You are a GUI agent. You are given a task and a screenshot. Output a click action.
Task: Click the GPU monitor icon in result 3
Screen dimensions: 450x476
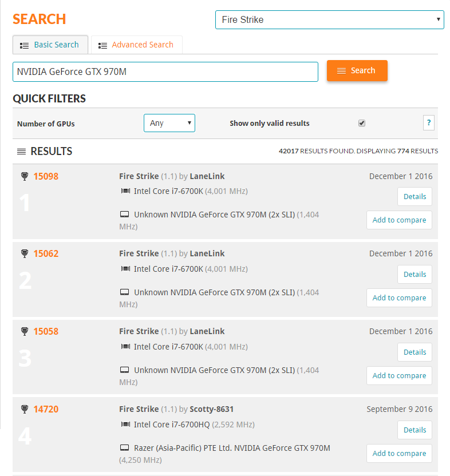click(124, 370)
